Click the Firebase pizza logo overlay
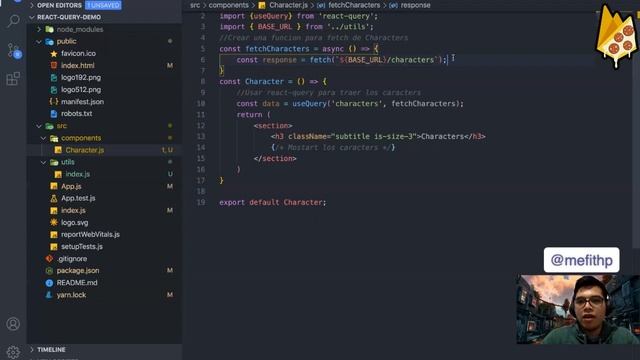The width and height of the screenshot is (640, 360). click(616, 37)
